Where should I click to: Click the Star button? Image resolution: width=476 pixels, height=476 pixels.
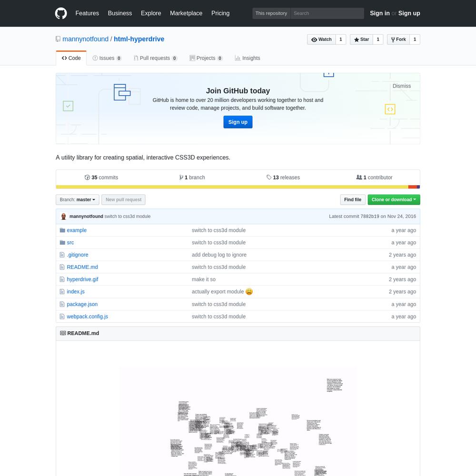361,40
